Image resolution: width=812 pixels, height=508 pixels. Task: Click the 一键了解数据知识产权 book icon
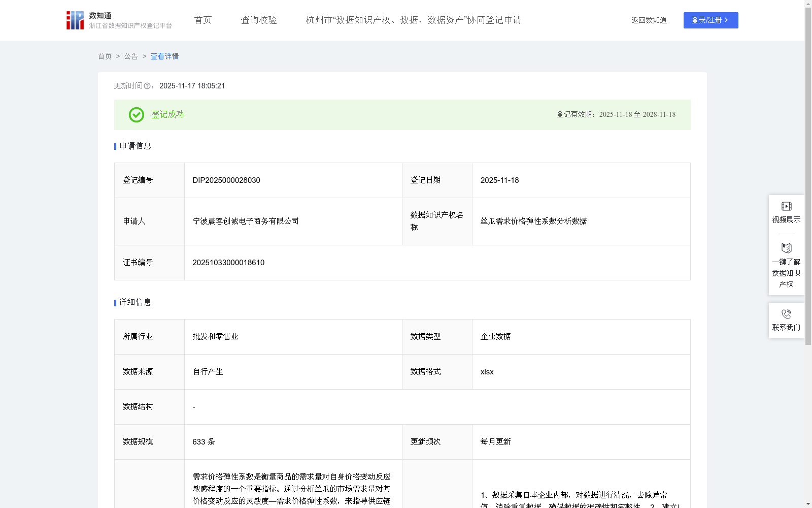(786, 248)
